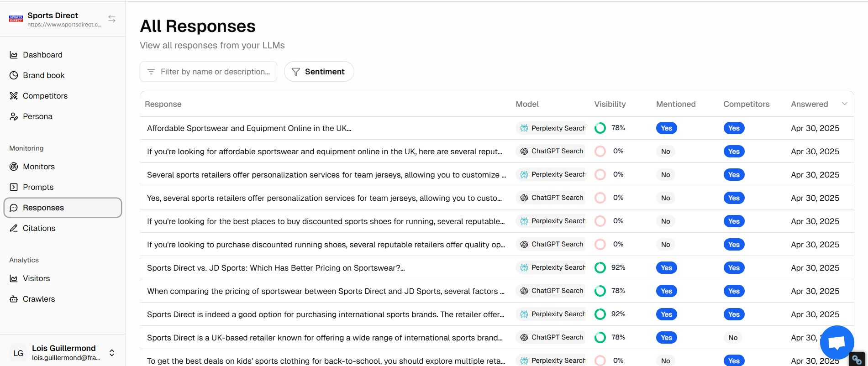Click the swap workspace arrows icon

click(112, 19)
